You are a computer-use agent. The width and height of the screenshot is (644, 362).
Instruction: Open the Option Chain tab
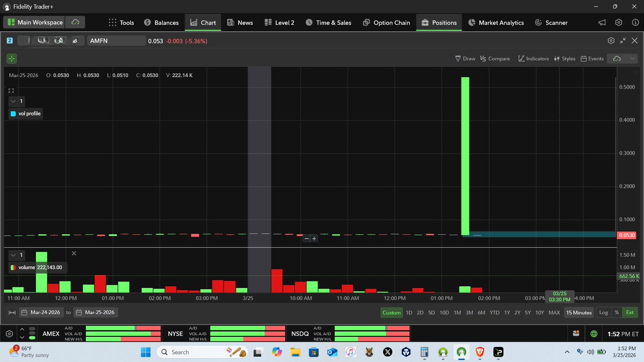pyautogui.click(x=386, y=23)
